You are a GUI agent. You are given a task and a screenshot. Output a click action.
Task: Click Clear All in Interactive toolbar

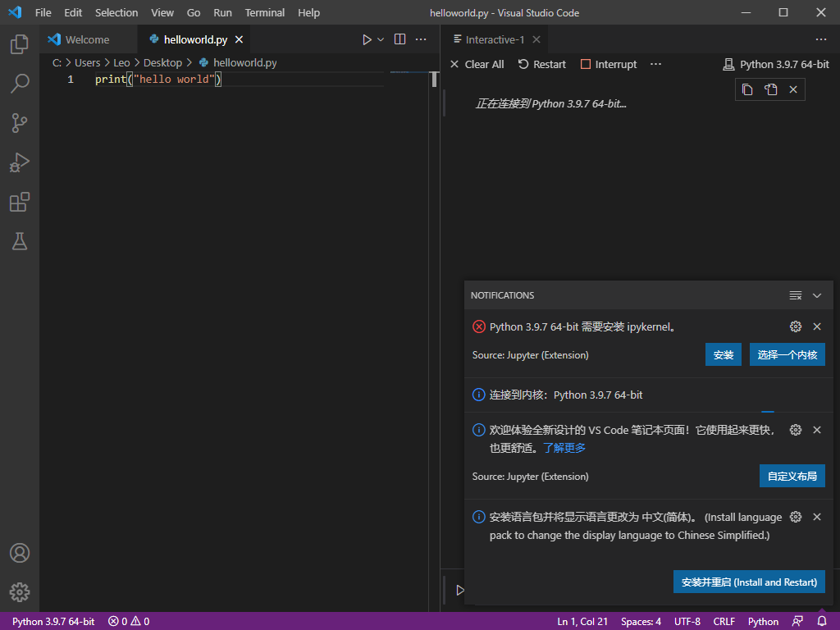477,64
